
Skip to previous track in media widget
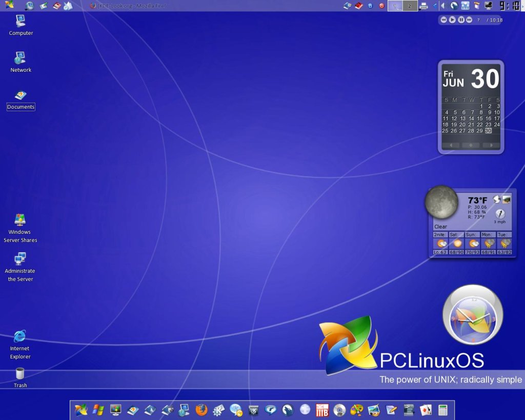443,20
